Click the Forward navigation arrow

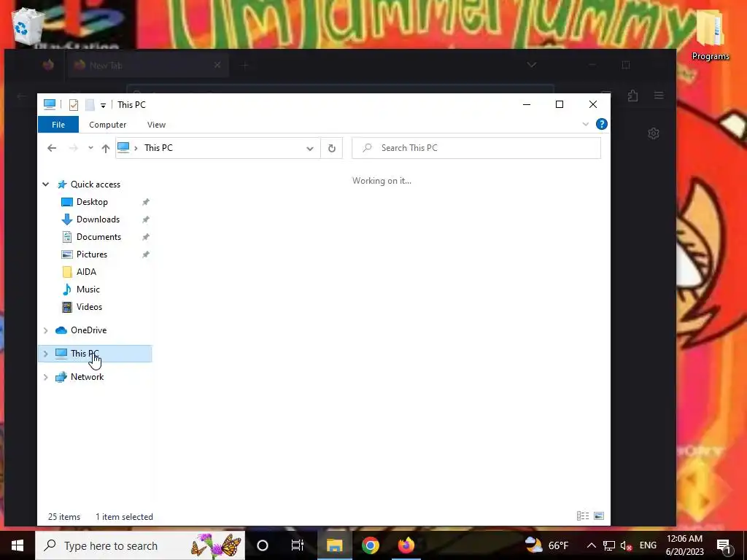click(73, 148)
